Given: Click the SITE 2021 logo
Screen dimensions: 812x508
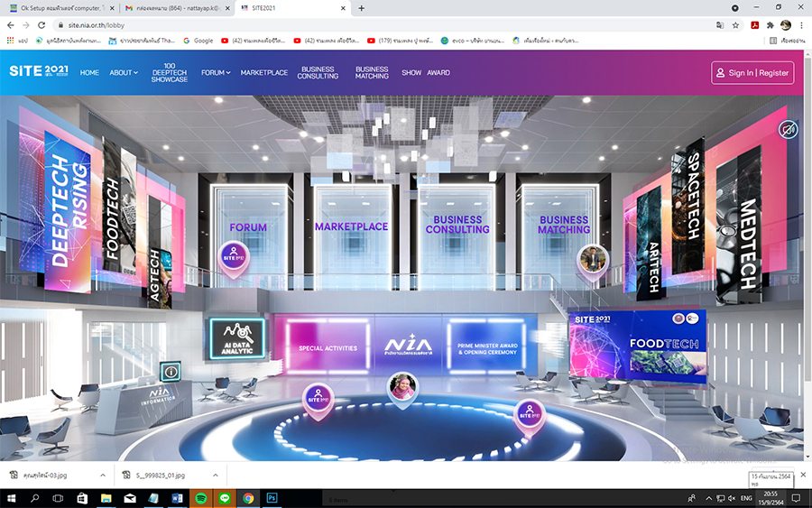Looking at the screenshot, I should (x=38, y=71).
